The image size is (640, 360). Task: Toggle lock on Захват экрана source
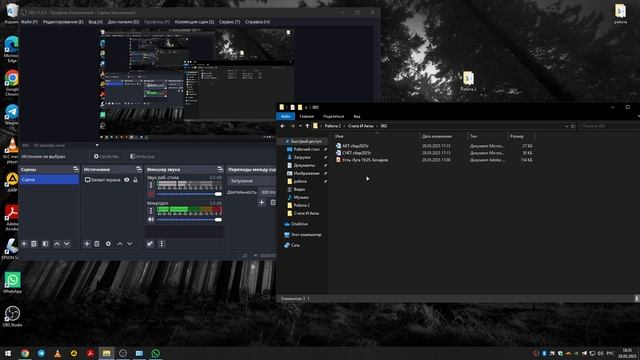coord(135,180)
